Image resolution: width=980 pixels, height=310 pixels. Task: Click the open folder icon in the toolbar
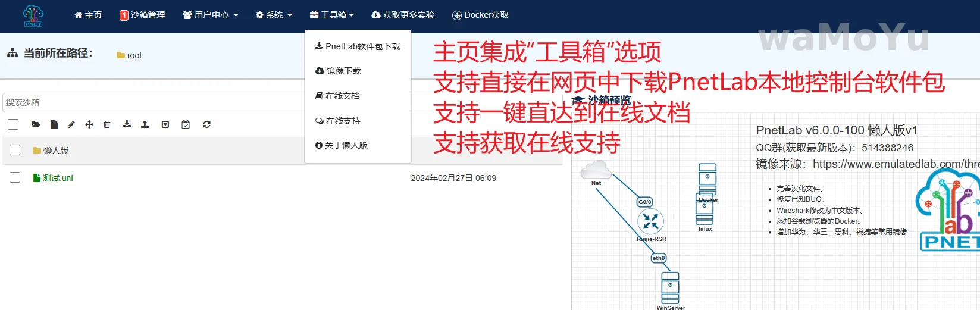(x=36, y=124)
